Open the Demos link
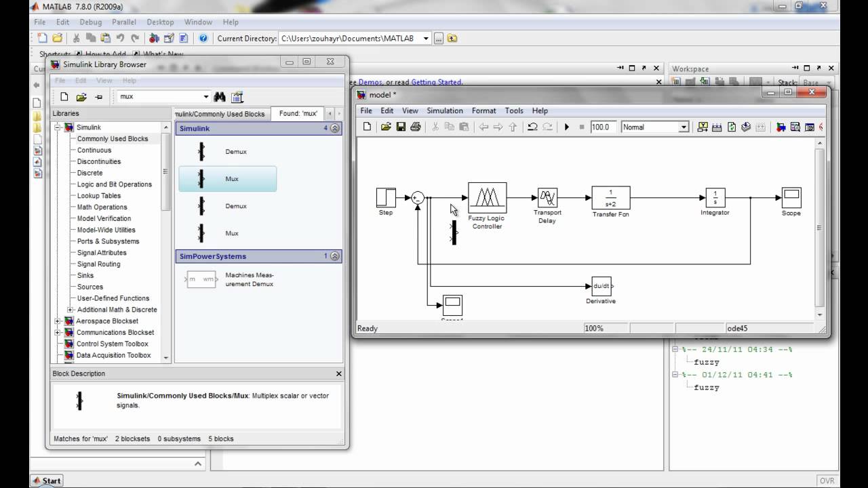 click(370, 82)
